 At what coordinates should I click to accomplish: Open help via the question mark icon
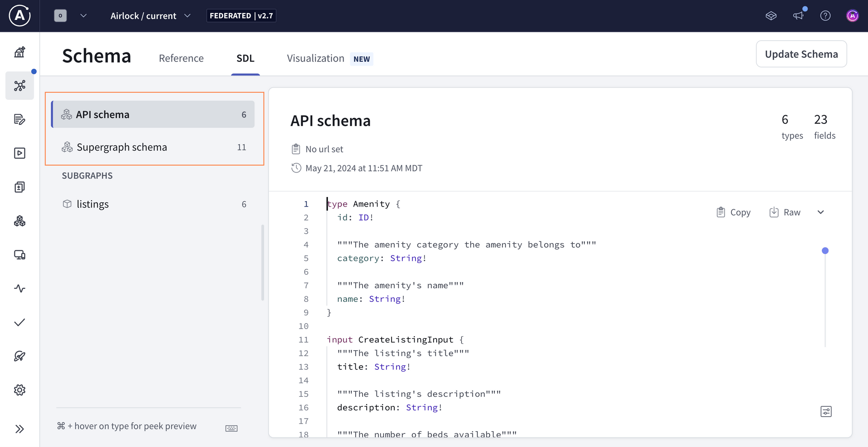pyautogui.click(x=826, y=15)
